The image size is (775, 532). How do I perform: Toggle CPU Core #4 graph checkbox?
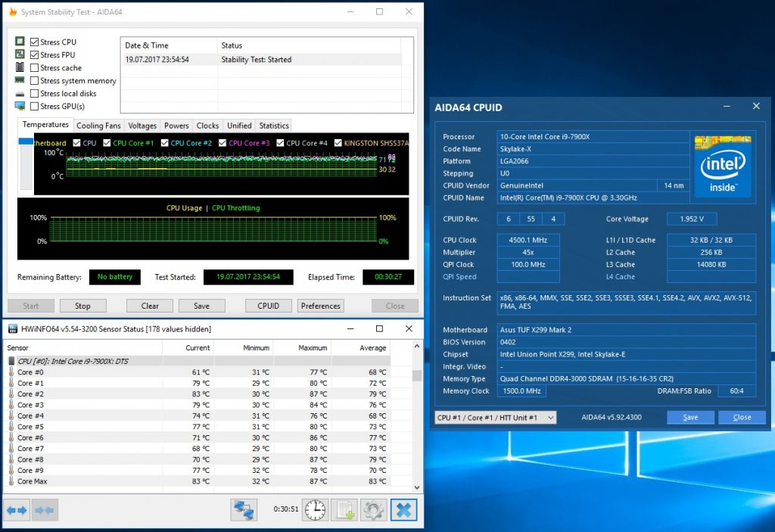(280, 143)
